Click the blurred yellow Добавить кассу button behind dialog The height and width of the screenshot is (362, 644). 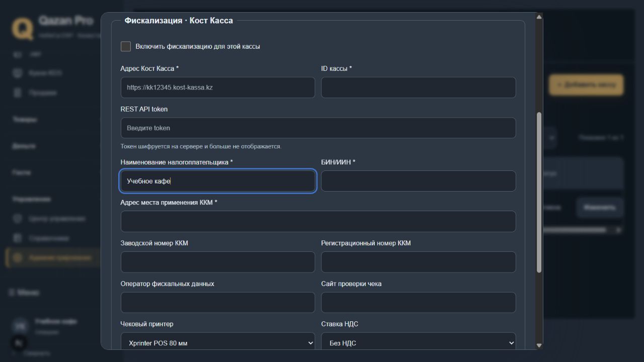point(586,85)
